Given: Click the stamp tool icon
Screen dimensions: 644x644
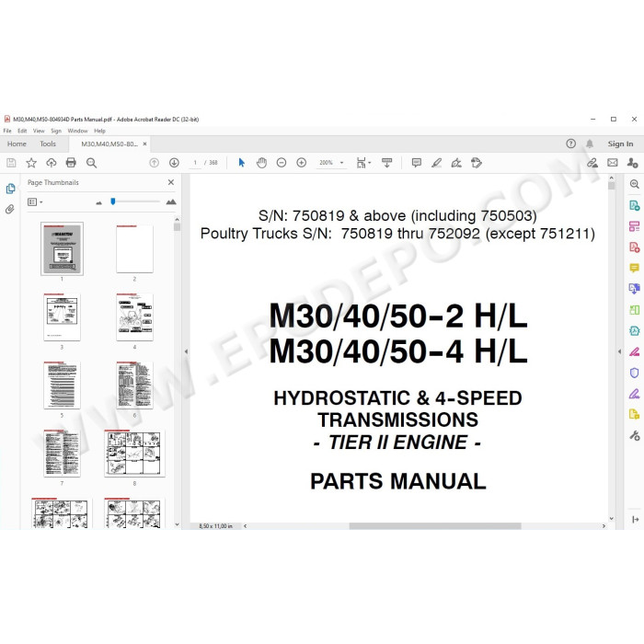Looking at the screenshot, I should tap(477, 163).
